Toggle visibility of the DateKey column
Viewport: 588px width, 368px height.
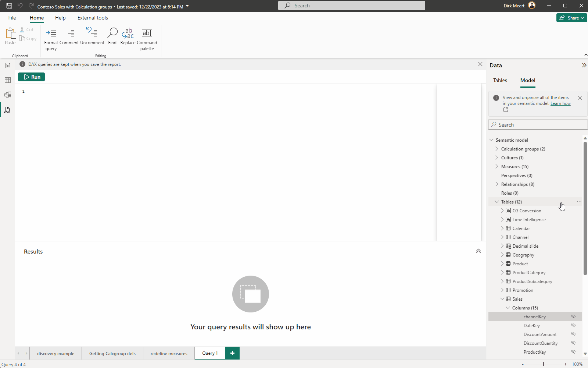coord(573,325)
